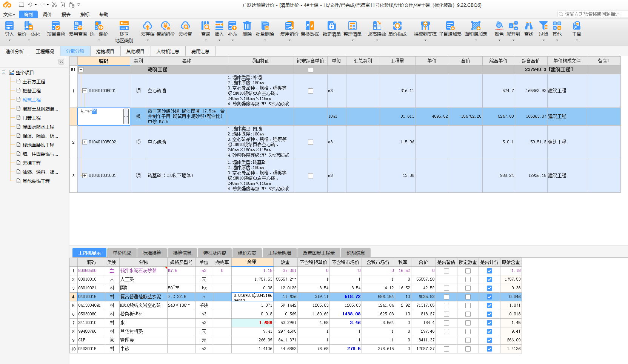Uncheck 是否计价 for 圆钉 row
Image resolution: width=628 pixels, height=364 pixels.
489,288
